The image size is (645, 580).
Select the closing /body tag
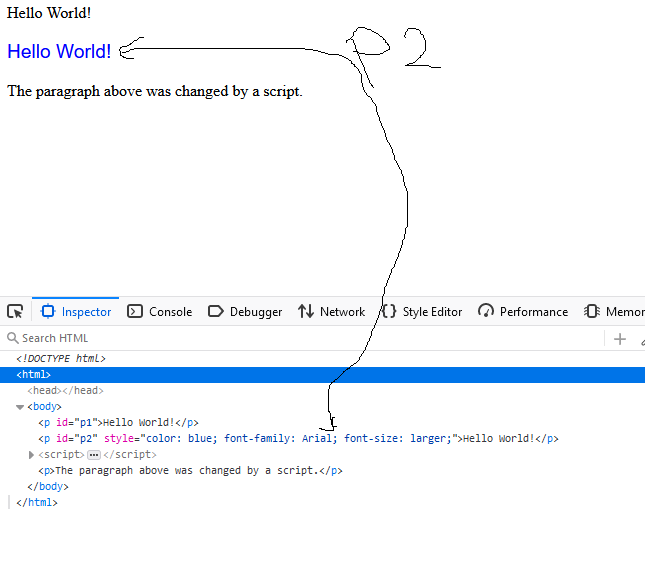pyautogui.click(x=48, y=487)
